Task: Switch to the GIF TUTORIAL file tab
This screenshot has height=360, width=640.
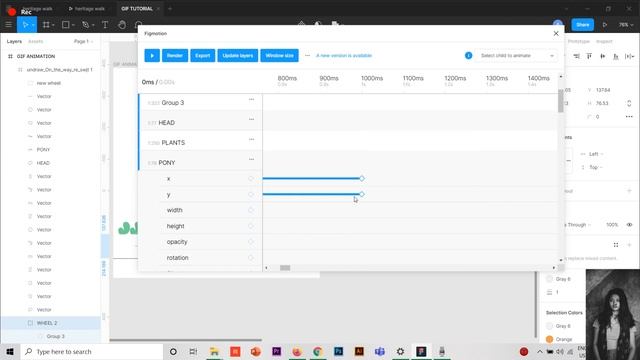Action: (x=137, y=9)
